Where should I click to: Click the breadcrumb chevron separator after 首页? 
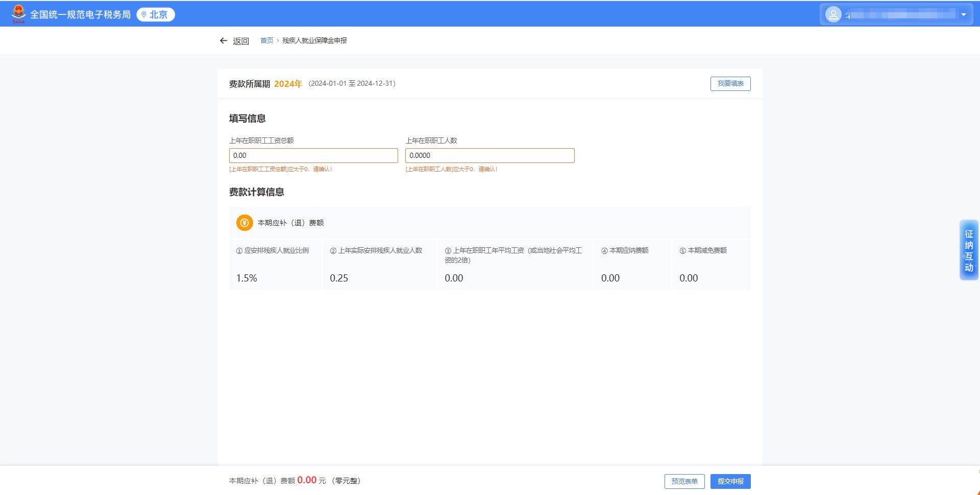click(x=278, y=41)
